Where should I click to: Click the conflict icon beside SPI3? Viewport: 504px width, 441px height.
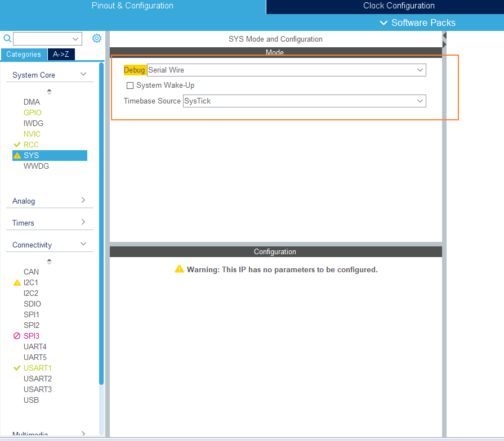pyautogui.click(x=17, y=336)
